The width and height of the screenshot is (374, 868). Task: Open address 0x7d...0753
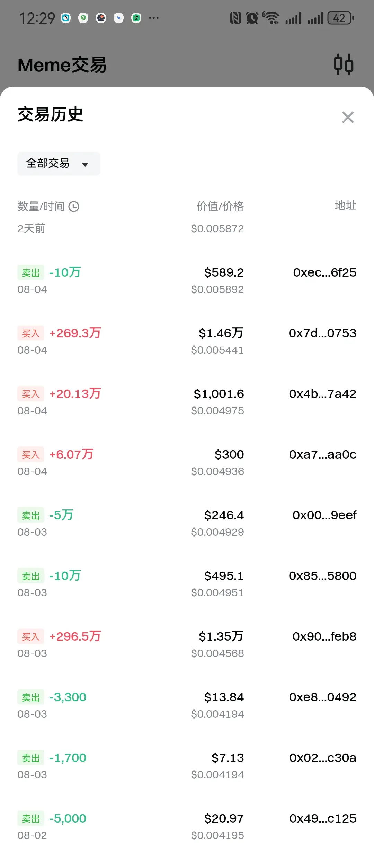point(322,333)
